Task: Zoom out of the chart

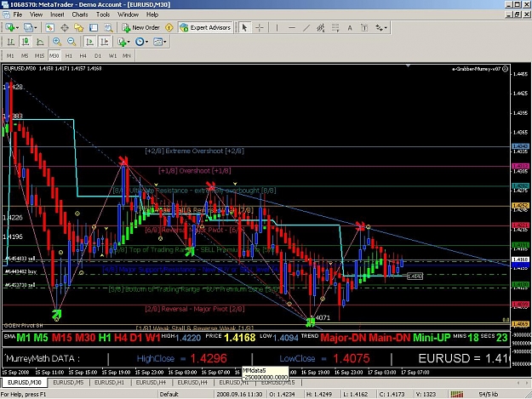Action: click(72, 42)
